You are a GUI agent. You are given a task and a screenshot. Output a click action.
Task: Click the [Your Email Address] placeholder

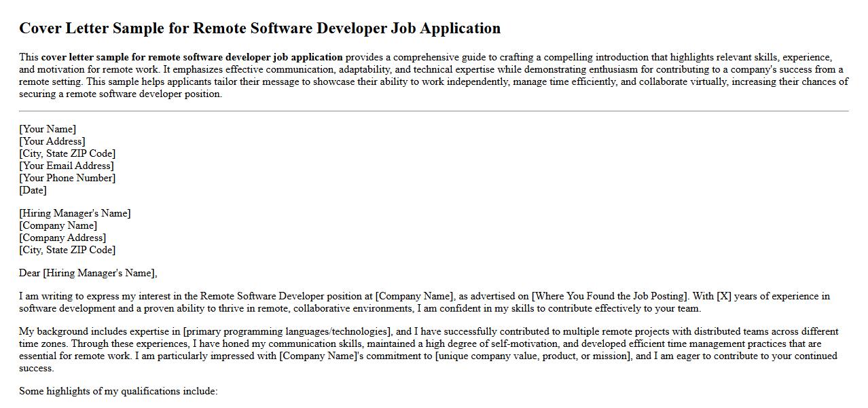click(x=67, y=166)
